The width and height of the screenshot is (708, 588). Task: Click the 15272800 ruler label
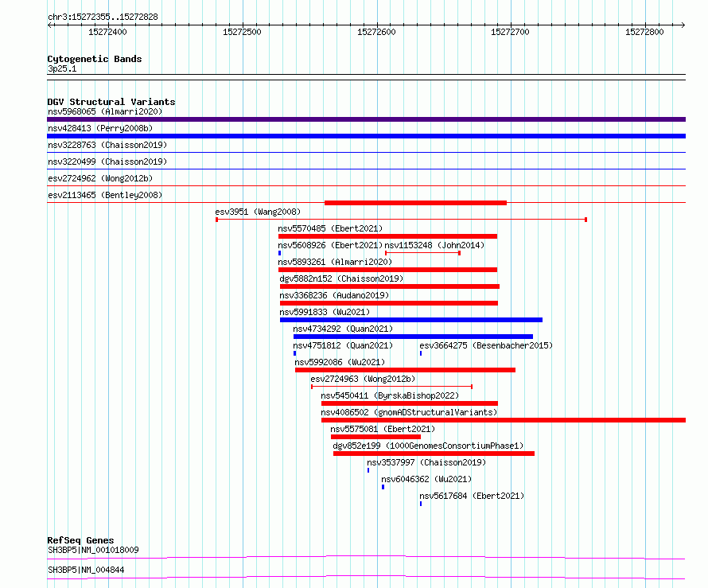pos(644,32)
